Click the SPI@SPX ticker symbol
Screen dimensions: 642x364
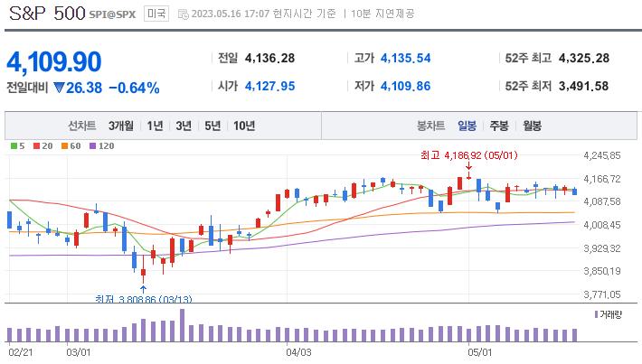(x=112, y=14)
